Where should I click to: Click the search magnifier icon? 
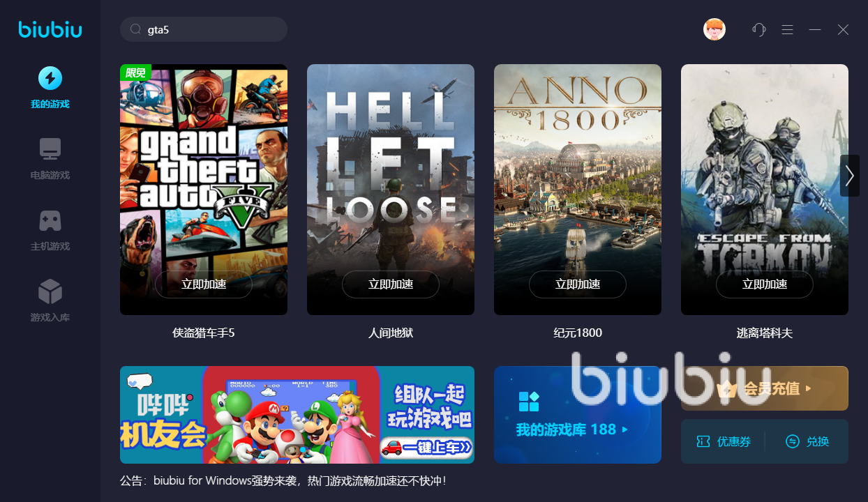136,30
